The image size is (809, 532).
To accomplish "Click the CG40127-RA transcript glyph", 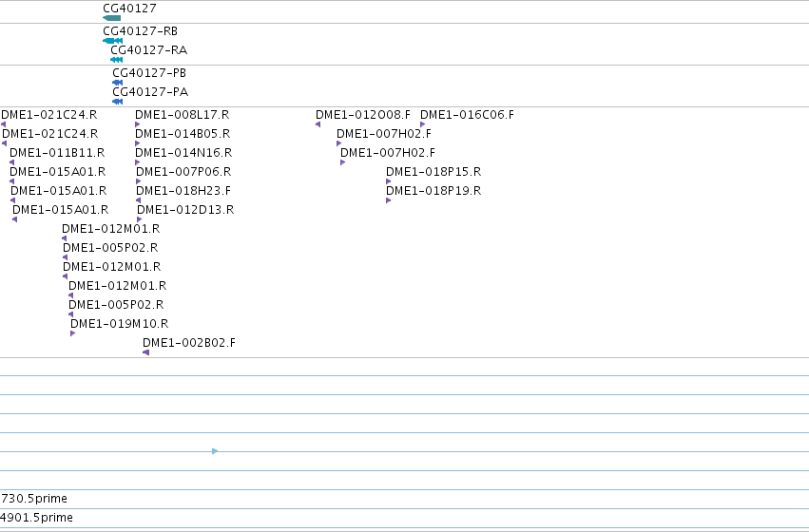I will [117, 60].
